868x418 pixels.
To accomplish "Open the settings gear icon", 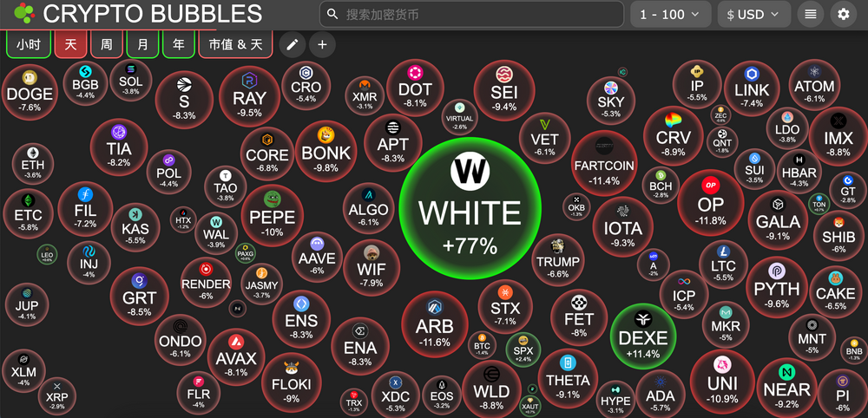I will pyautogui.click(x=843, y=14).
